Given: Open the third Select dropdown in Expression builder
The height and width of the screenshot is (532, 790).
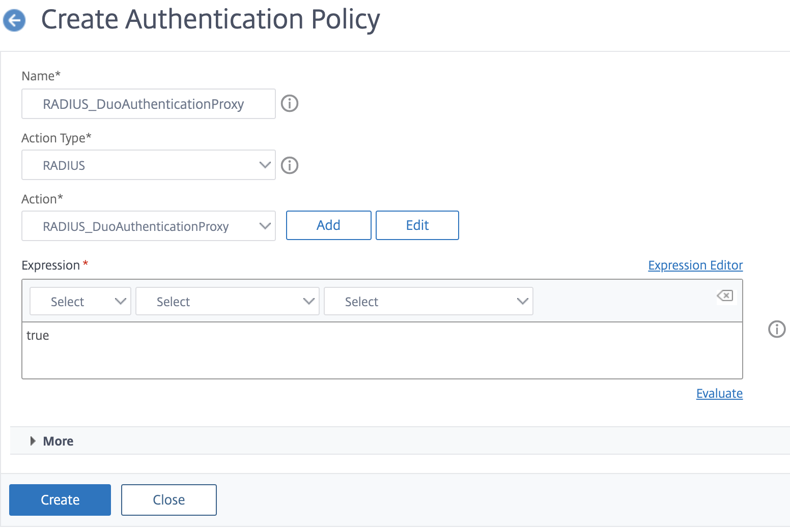Looking at the screenshot, I should (428, 301).
